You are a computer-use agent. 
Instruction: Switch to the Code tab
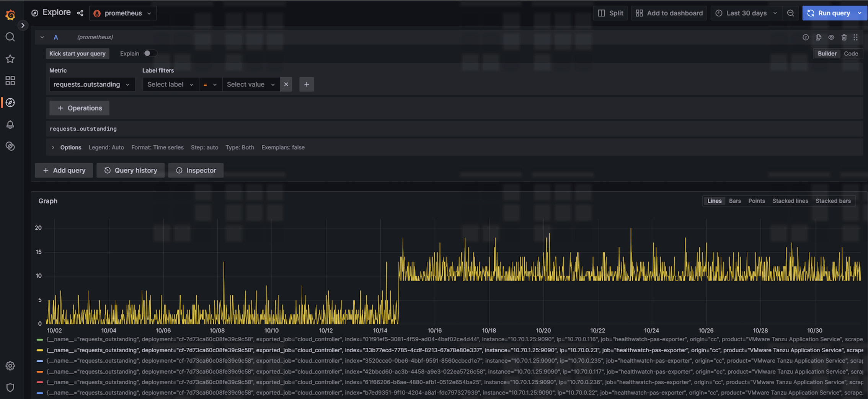pos(851,54)
